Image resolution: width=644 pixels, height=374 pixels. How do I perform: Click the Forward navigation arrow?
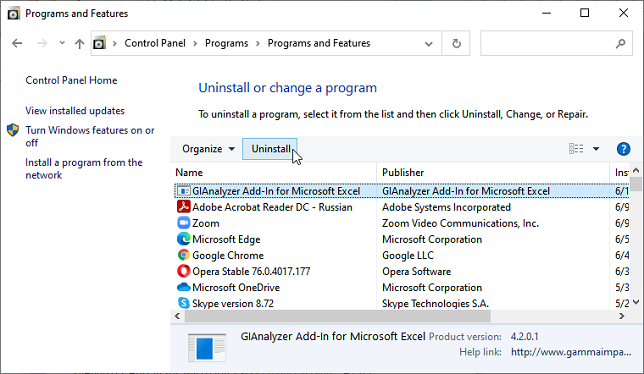42,43
